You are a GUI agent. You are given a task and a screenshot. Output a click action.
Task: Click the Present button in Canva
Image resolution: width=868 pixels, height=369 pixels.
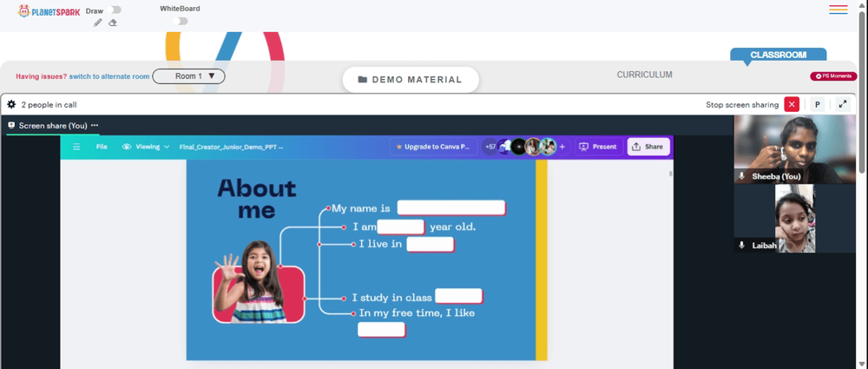click(x=598, y=147)
